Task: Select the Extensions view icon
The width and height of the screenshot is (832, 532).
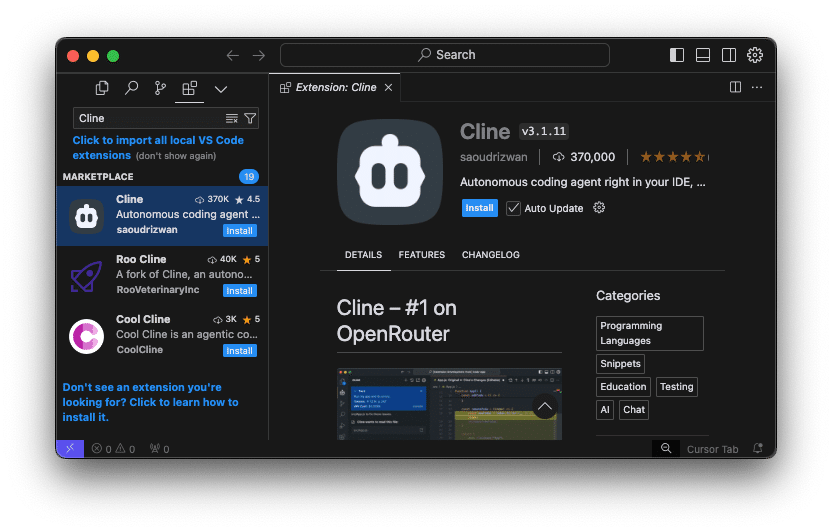Action: pyautogui.click(x=189, y=88)
